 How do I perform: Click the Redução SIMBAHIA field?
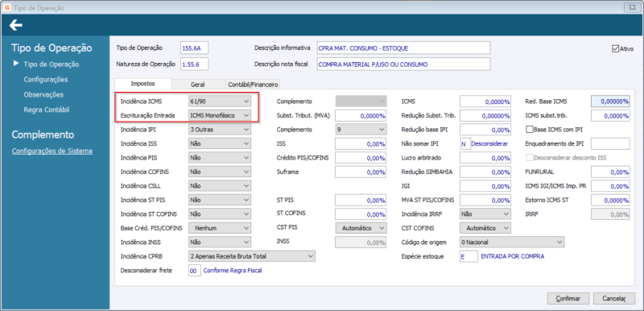(x=485, y=172)
